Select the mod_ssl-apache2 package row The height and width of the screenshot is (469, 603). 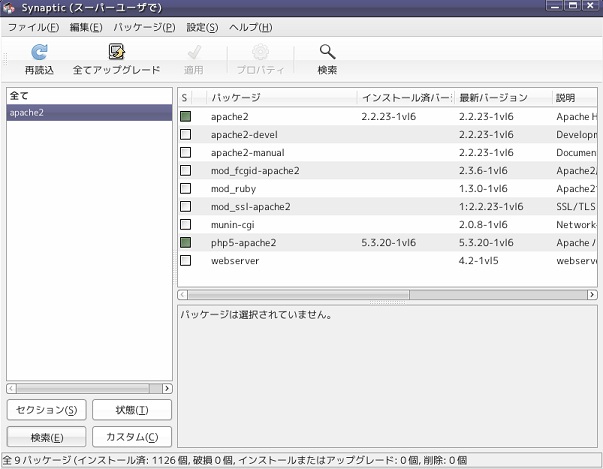click(387, 206)
